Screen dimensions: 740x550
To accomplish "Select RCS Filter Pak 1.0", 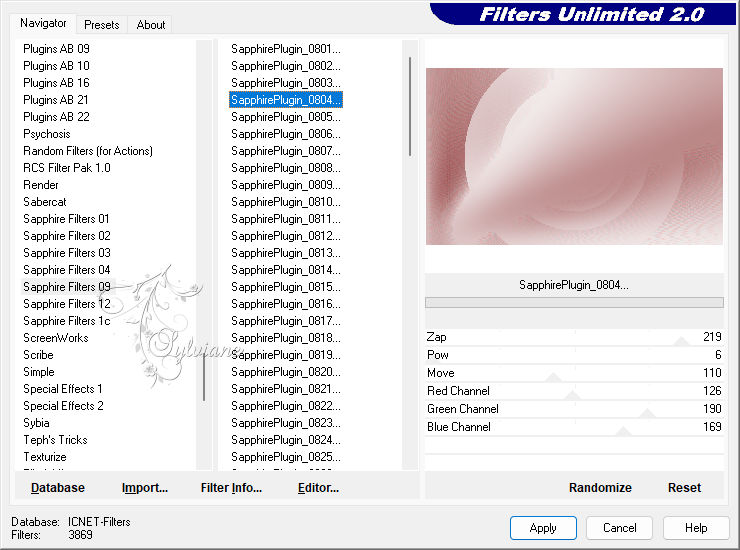I will point(67,168).
